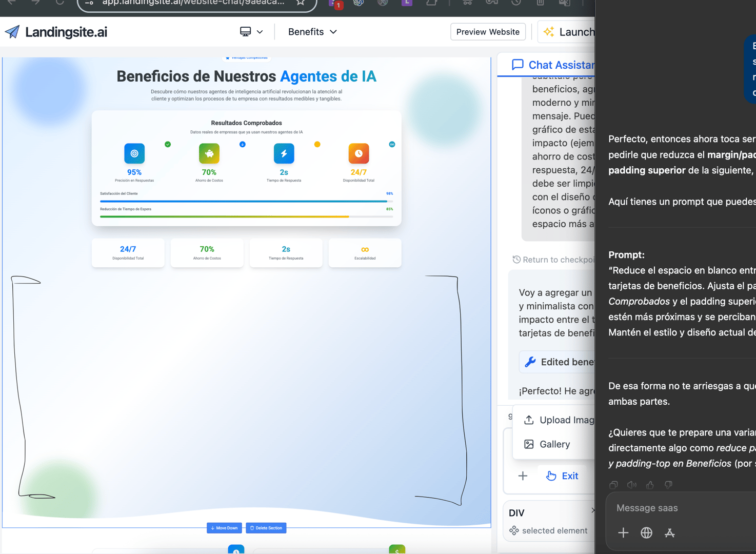Click the green piggy bank icon
The height and width of the screenshot is (554, 756).
click(209, 153)
